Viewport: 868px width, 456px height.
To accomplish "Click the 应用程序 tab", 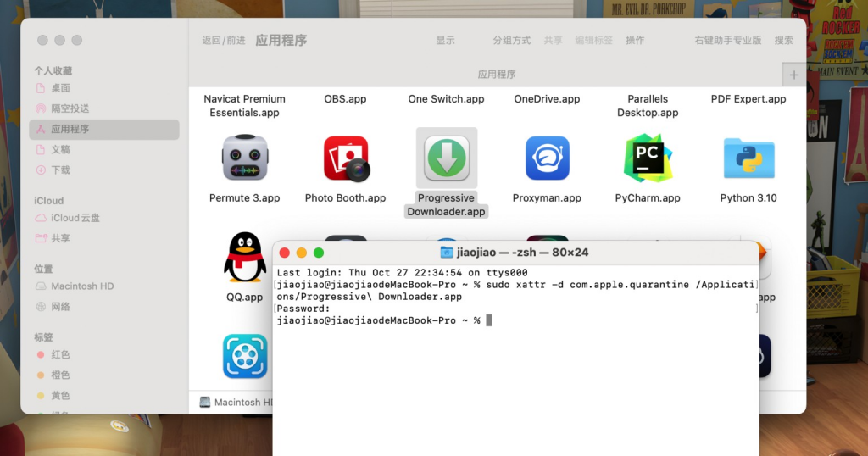I will (496, 75).
